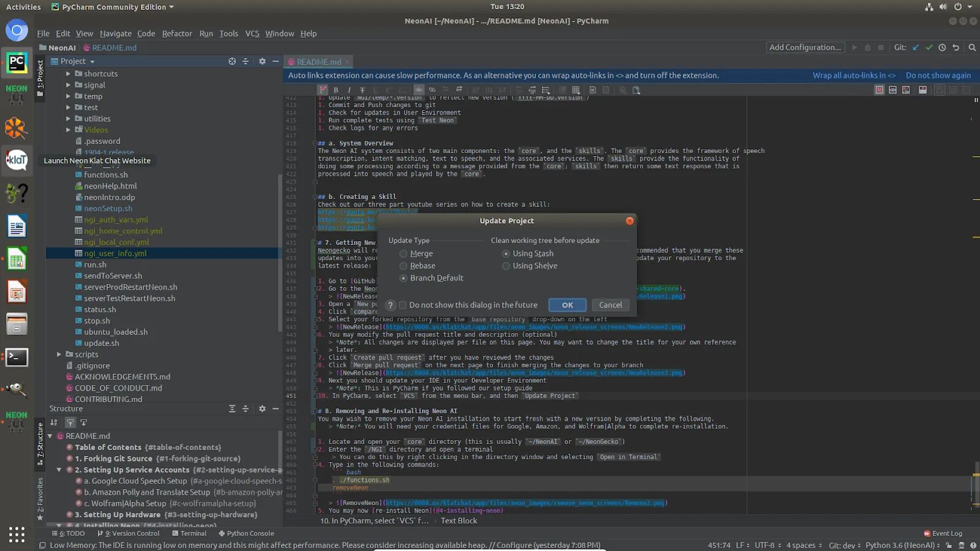Click collapse all icon in Project panel
980x551 pixels.
coord(246,61)
